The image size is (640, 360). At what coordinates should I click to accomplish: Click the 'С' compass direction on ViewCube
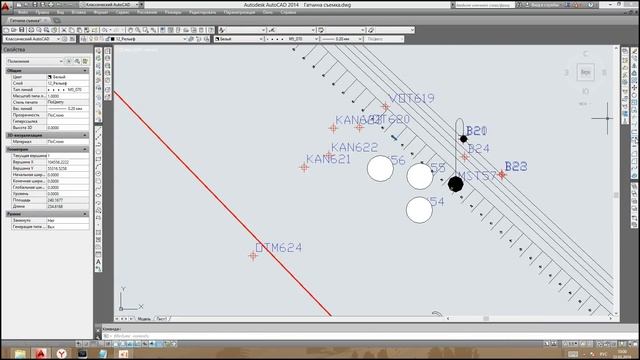pos(586,54)
